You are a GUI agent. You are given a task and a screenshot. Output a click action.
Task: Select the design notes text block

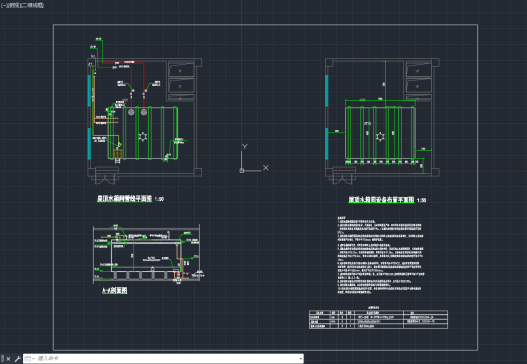point(380,255)
